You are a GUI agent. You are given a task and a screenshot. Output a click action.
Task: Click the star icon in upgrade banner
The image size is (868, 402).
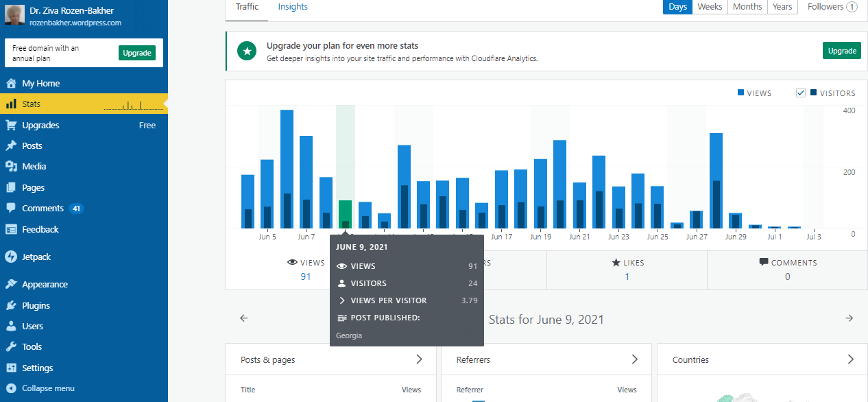[x=247, y=51]
